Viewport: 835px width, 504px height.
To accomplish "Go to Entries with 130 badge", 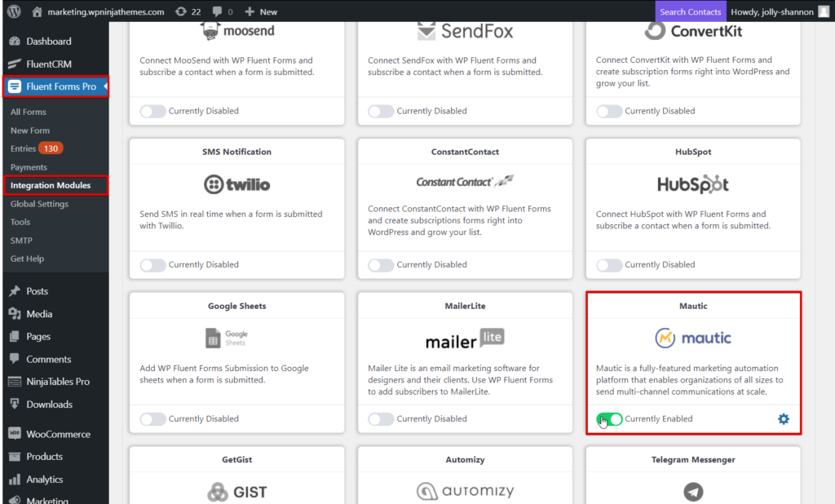I will point(36,148).
